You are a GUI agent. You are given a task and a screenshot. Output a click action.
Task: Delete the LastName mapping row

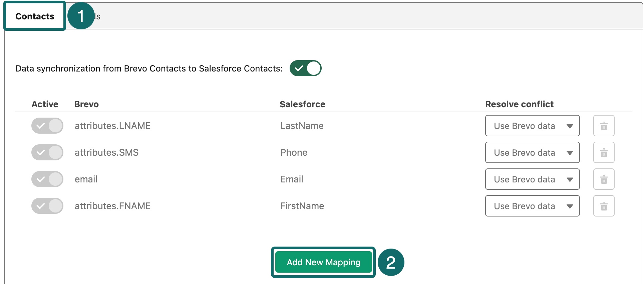(x=604, y=126)
